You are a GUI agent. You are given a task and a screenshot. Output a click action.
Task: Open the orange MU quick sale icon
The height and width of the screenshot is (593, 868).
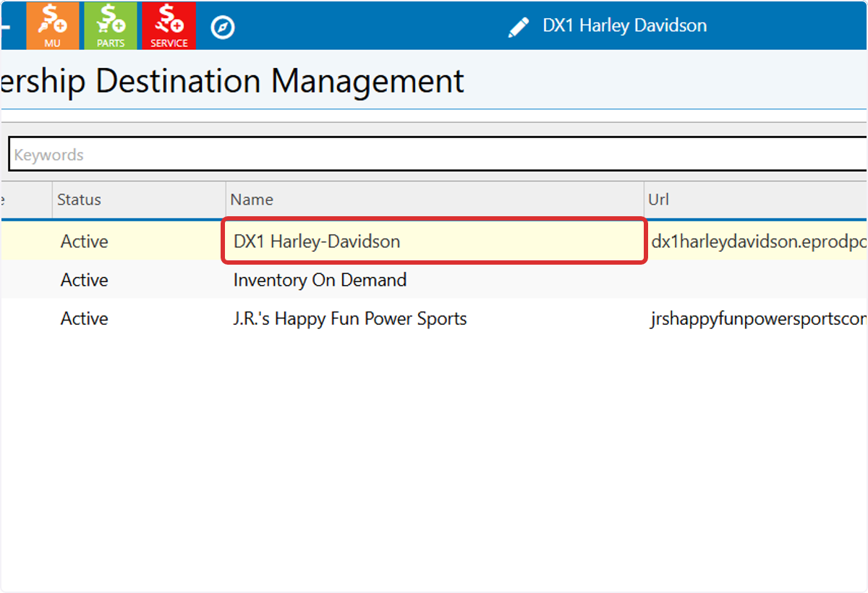click(53, 25)
